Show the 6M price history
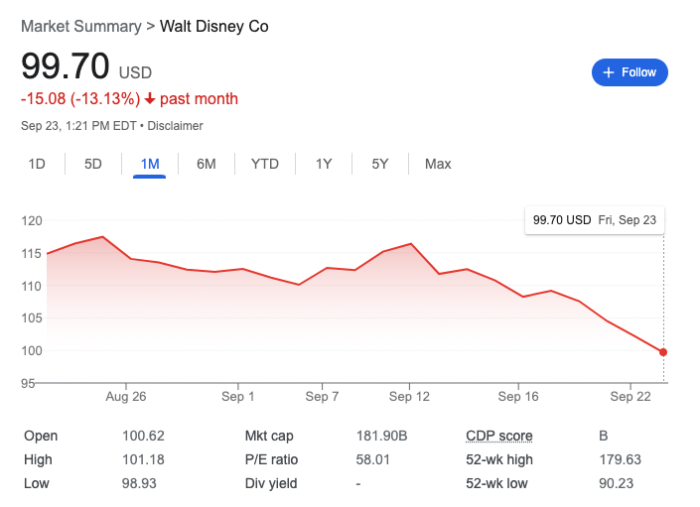700x507 pixels. (206, 164)
